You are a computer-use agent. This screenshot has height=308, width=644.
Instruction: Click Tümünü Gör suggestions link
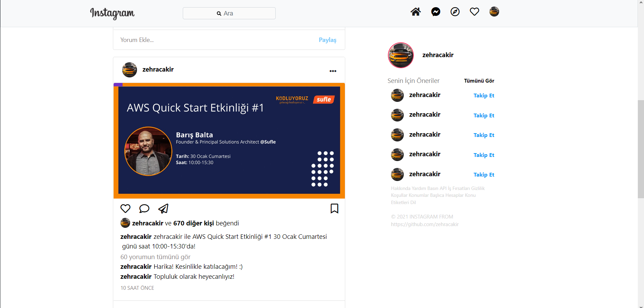pyautogui.click(x=479, y=81)
